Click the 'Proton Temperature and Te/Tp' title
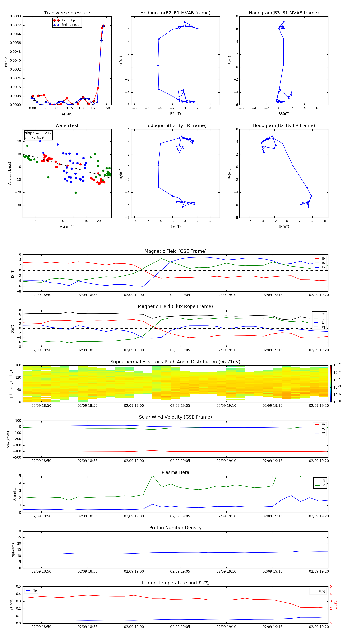The image size is (351, 644). click(x=175, y=583)
